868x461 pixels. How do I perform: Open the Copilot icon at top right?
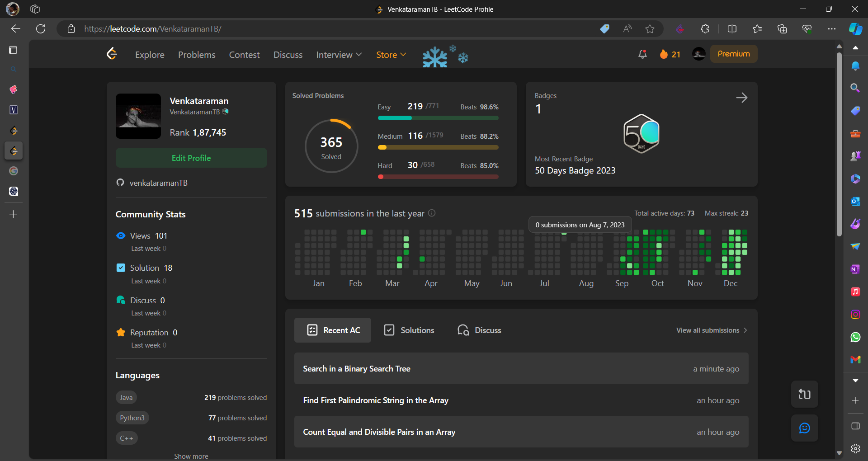pos(855,29)
